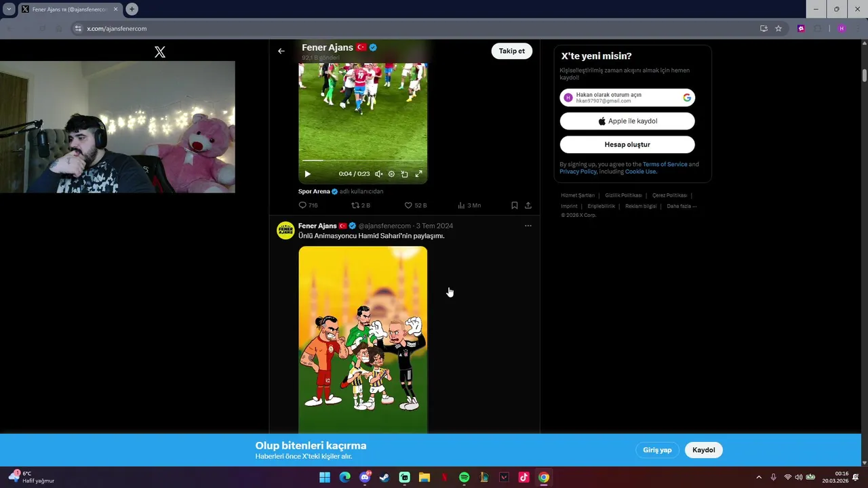Go back using the arrow beside Fener Ajans

click(281, 51)
